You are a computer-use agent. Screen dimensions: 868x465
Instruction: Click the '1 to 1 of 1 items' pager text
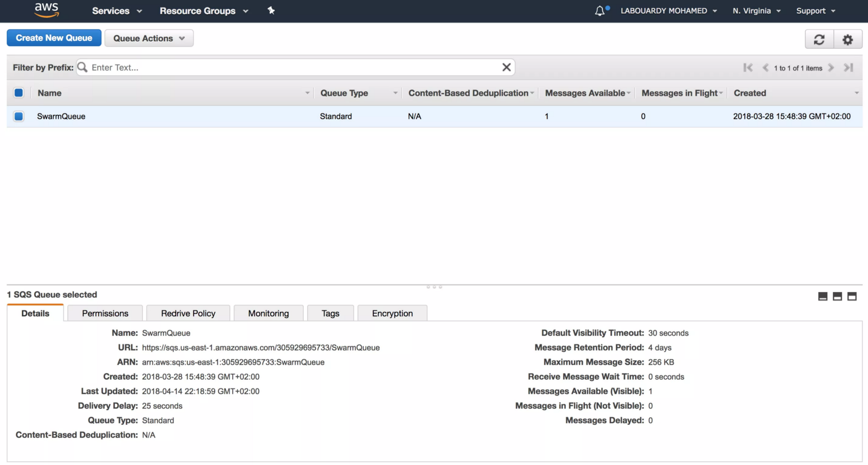(x=798, y=68)
